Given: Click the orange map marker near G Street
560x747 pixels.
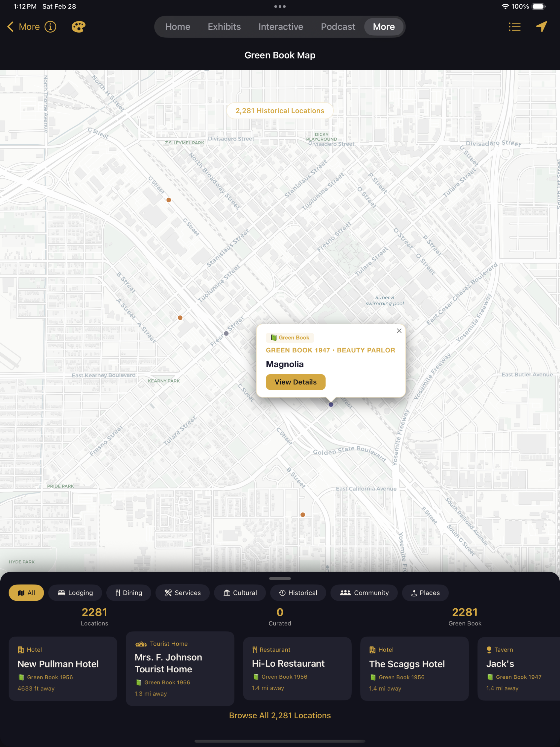Looking at the screenshot, I should [x=168, y=200].
